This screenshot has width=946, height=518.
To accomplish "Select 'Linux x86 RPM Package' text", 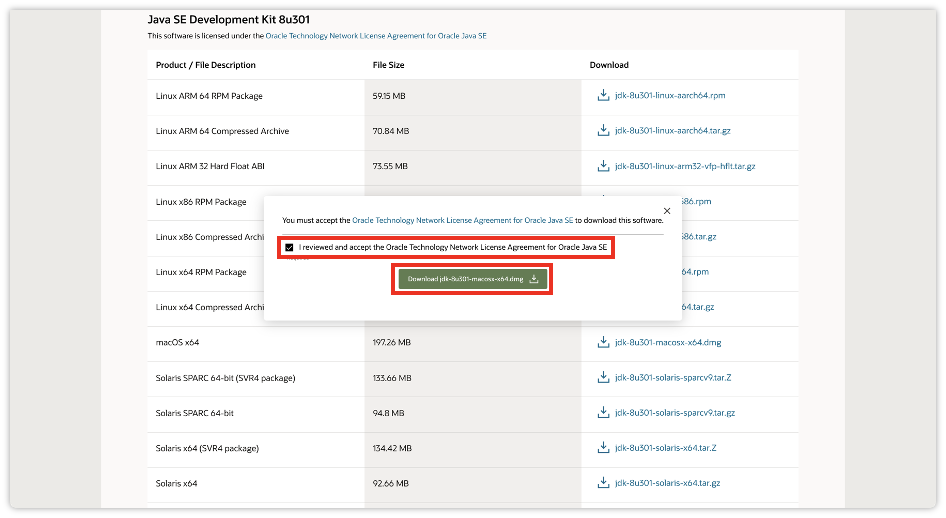I will point(201,201).
